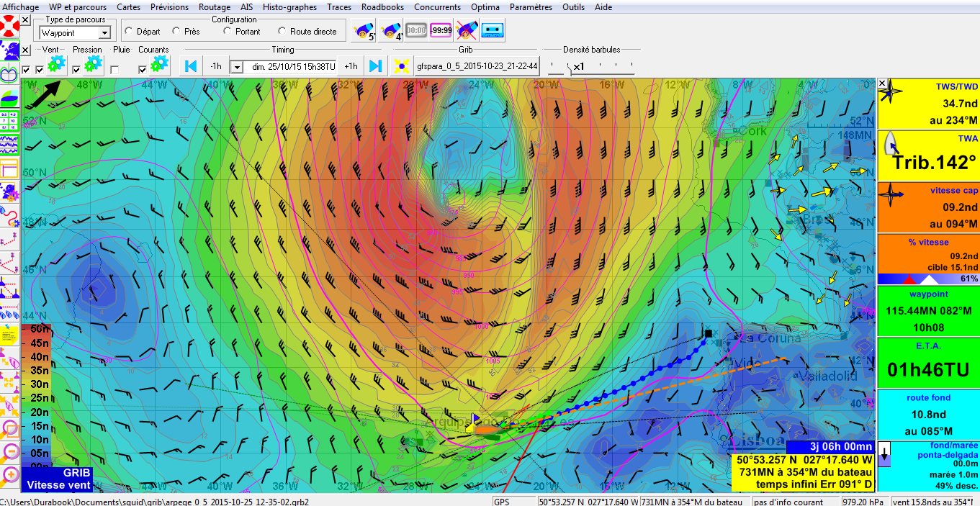Image resolution: width=980 pixels, height=506 pixels.
Task: Step forward with the +1h button
Action: tap(351, 66)
